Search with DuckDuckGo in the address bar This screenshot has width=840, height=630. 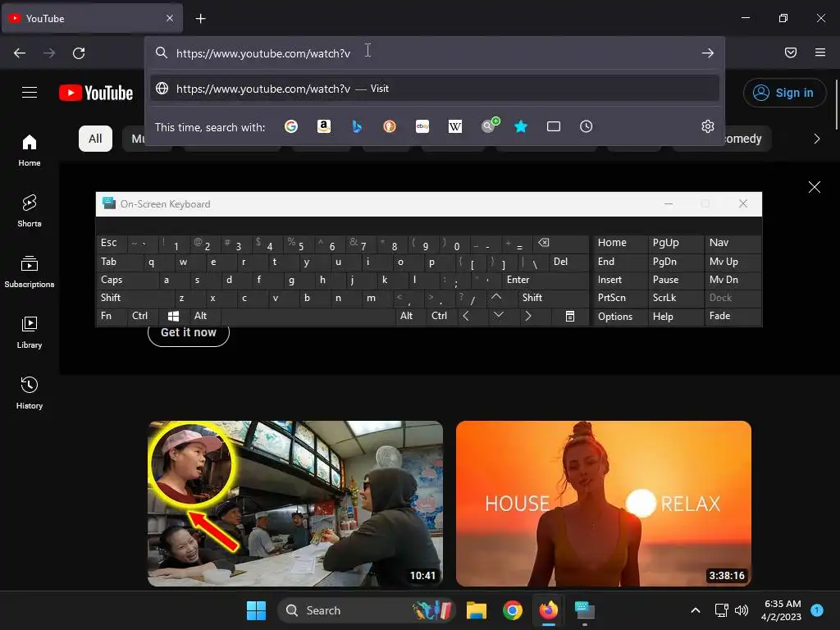(x=390, y=126)
